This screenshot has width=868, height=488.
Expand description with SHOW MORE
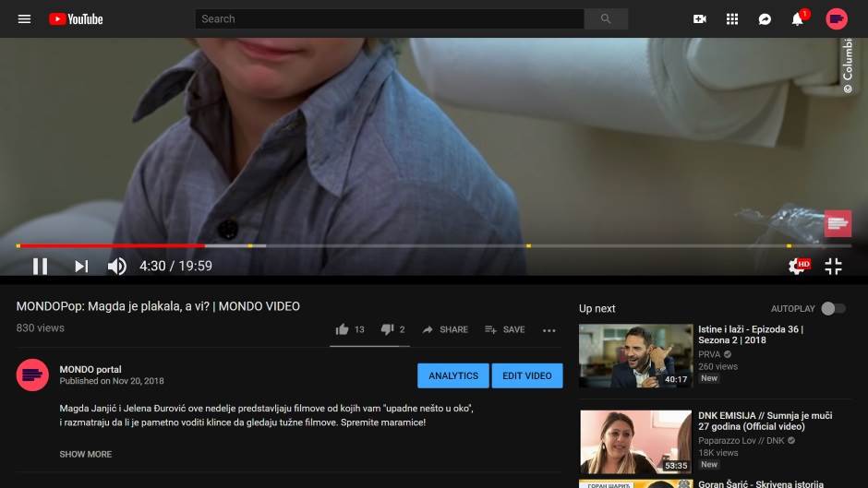pyautogui.click(x=86, y=454)
